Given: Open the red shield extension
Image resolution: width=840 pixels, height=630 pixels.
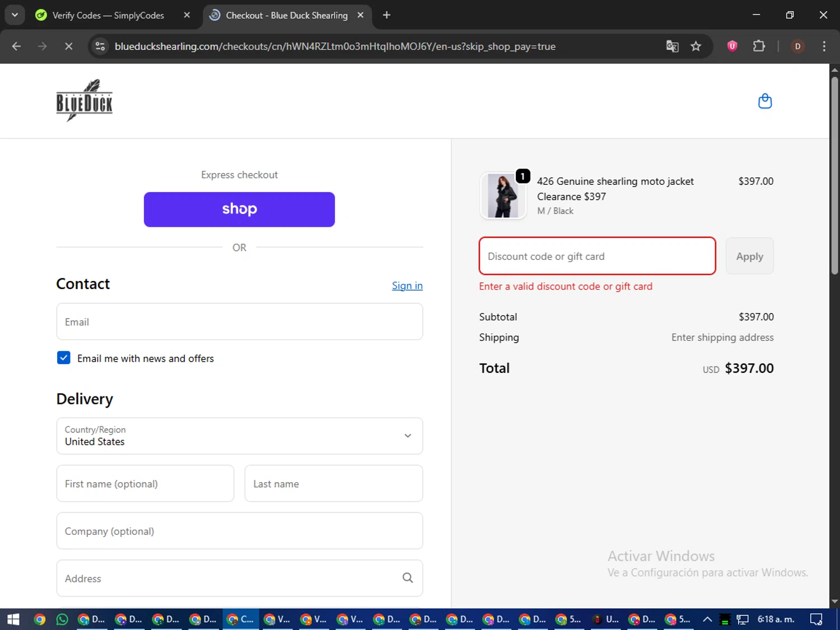Looking at the screenshot, I should pyautogui.click(x=732, y=46).
